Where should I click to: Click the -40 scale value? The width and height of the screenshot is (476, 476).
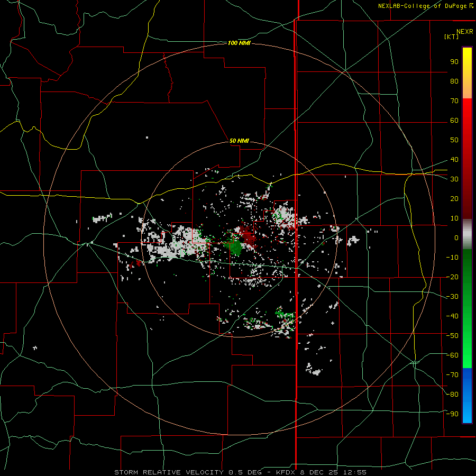[452, 316]
